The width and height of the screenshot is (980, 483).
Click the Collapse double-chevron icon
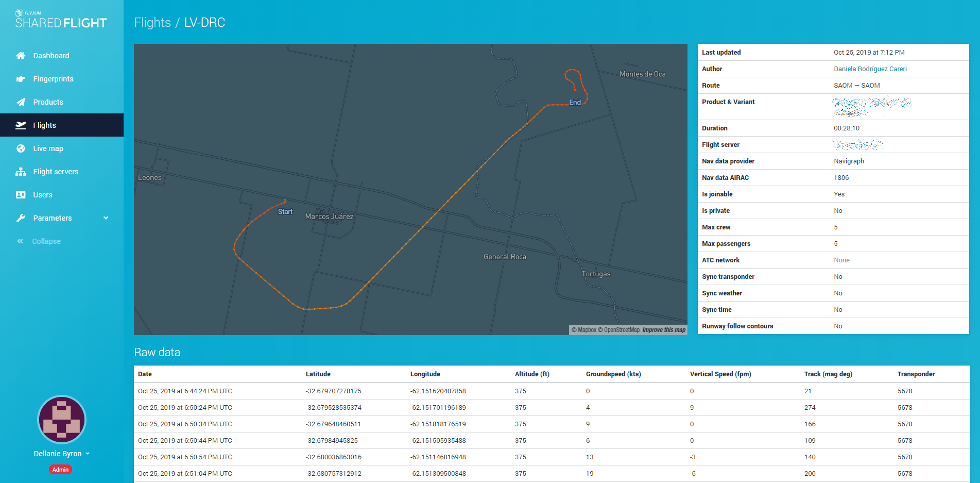[20, 241]
